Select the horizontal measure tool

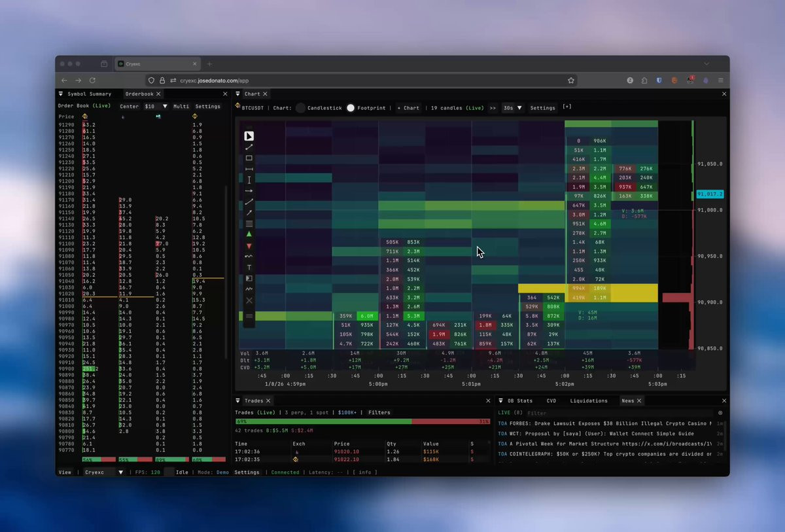[x=249, y=169]
